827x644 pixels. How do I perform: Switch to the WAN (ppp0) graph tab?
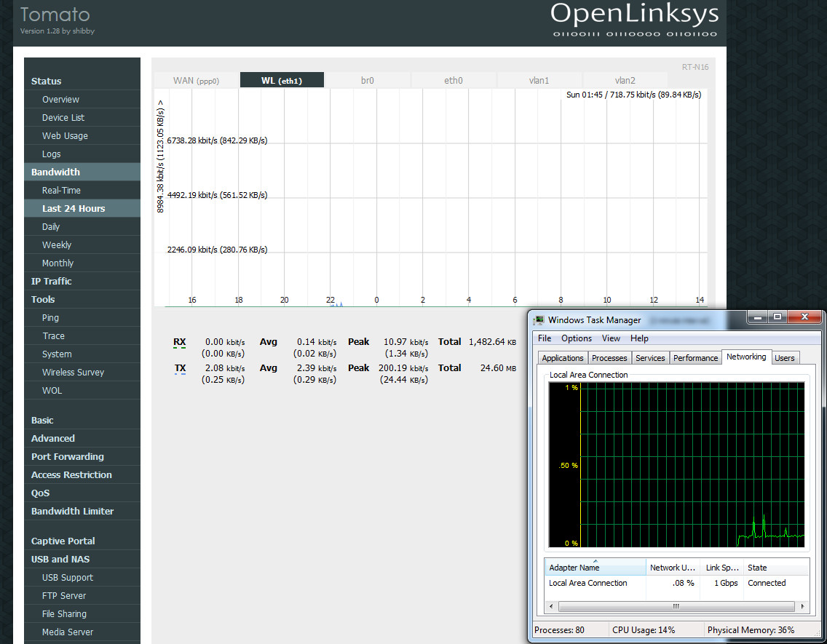(196, 81)
